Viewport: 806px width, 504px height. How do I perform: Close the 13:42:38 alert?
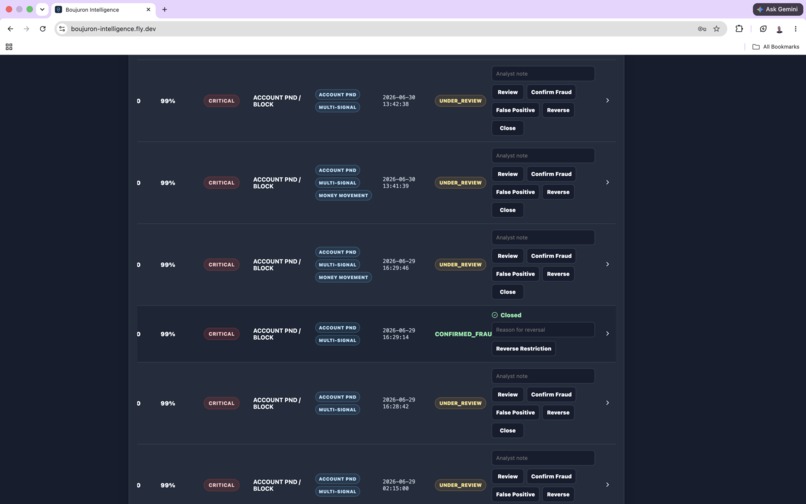[x=507, y=128]
